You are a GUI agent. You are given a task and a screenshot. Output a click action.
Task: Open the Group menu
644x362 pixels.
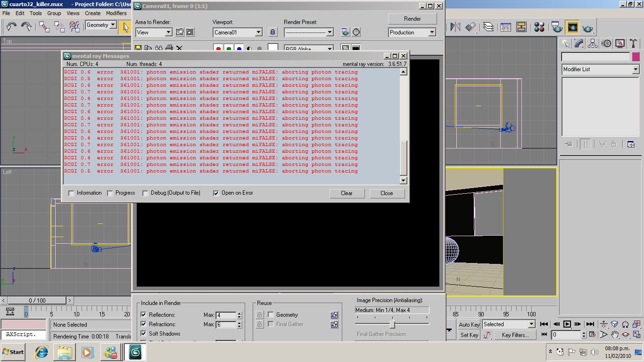[x=54, y=13]
